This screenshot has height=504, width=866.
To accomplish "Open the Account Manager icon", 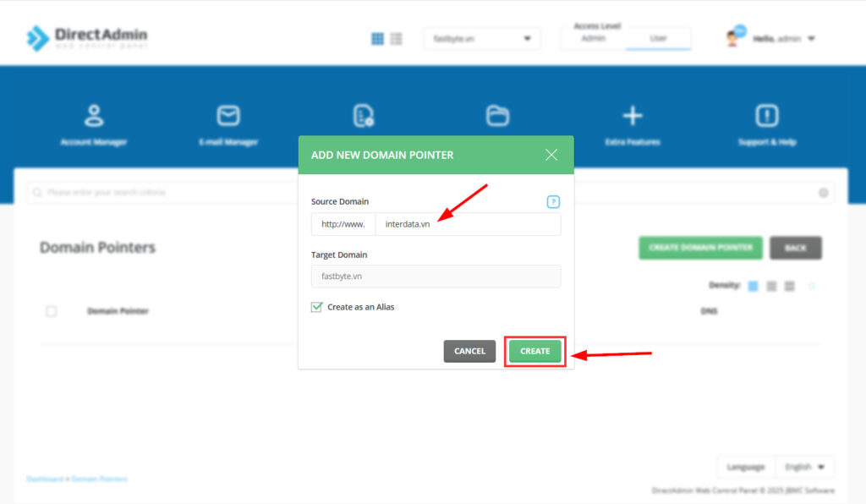I will [x=94, y=116].
